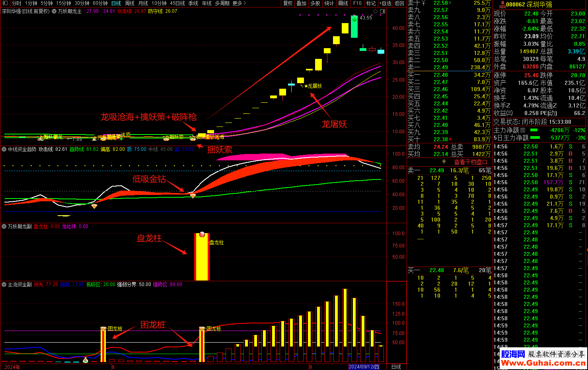Click the money bag icon on bottom timeline

pyautogui.click(x=85, y=360)
